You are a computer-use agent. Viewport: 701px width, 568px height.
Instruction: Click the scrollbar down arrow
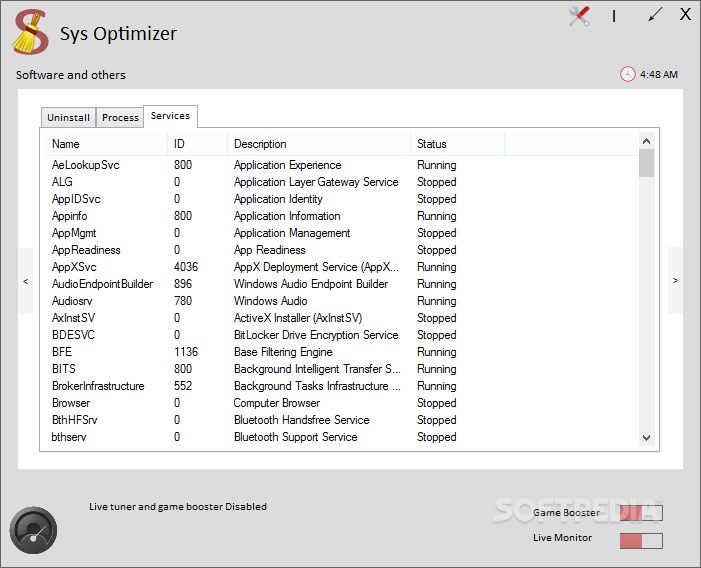(646, 438)
